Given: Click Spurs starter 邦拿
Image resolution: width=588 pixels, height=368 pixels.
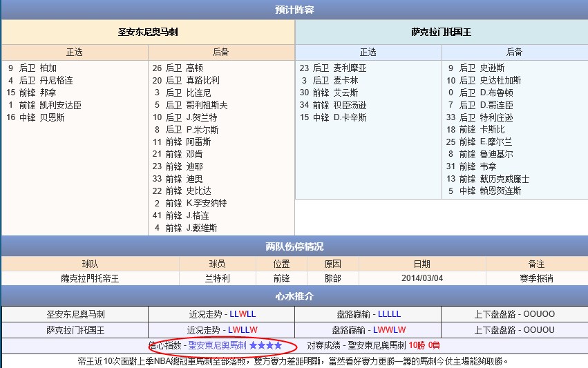Looking at the screenshot, I should tap(48, 93).
